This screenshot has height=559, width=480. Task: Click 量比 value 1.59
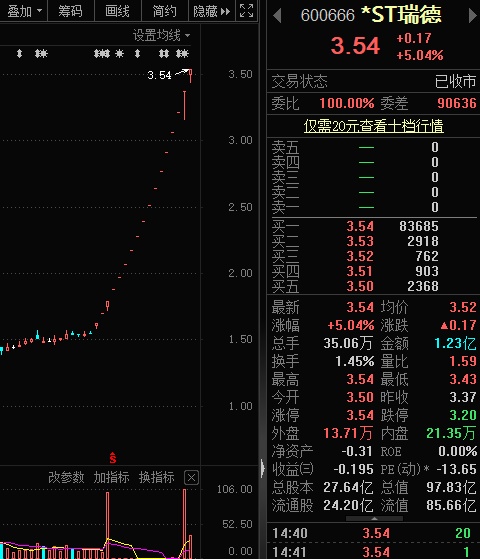pos(463,361)
